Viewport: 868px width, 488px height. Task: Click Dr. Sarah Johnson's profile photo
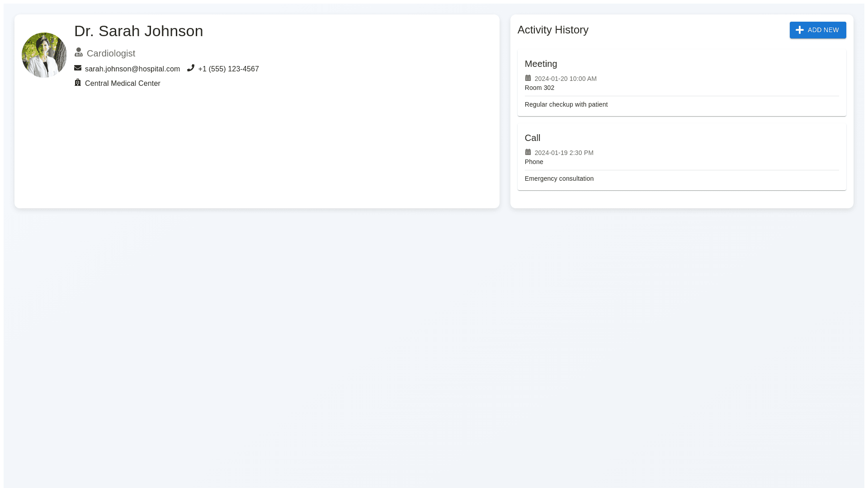click(x=44, y=55)
